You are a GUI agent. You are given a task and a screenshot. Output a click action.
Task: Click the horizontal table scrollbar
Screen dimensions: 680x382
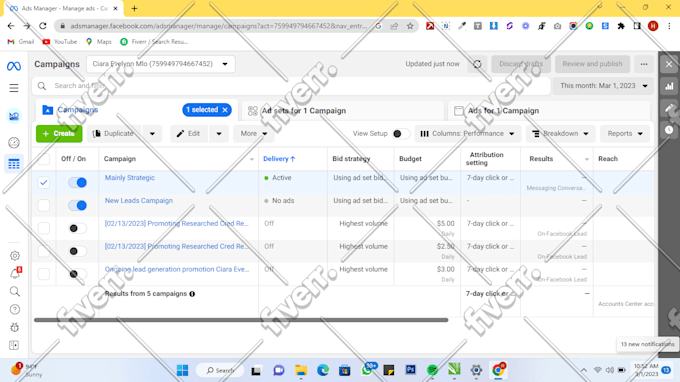[x=241, y=320]
